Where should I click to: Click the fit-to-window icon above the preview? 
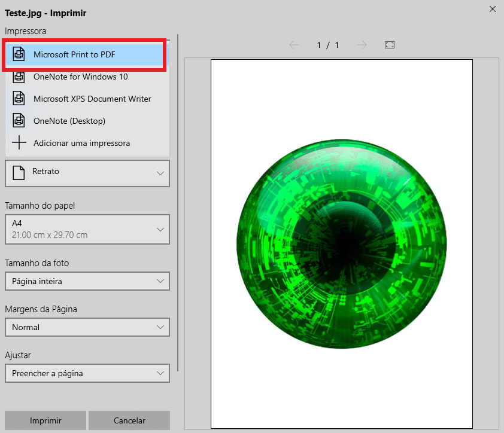click(x=389, y=44)
